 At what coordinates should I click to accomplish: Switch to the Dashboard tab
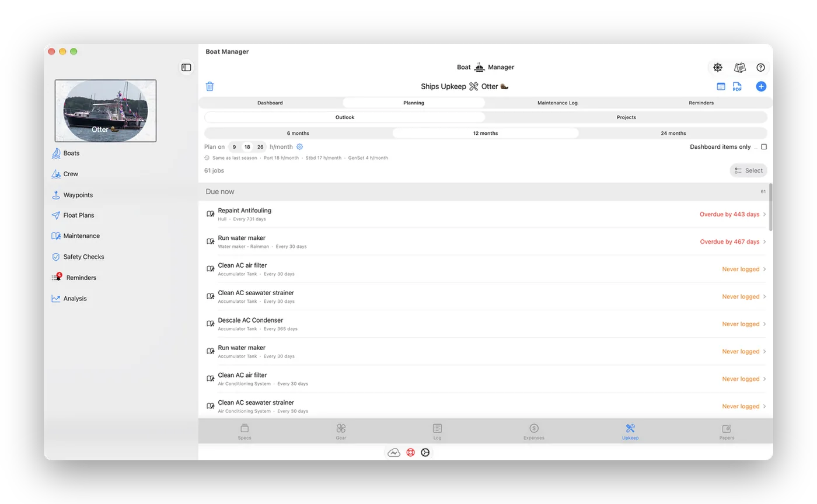pos(270,103)
